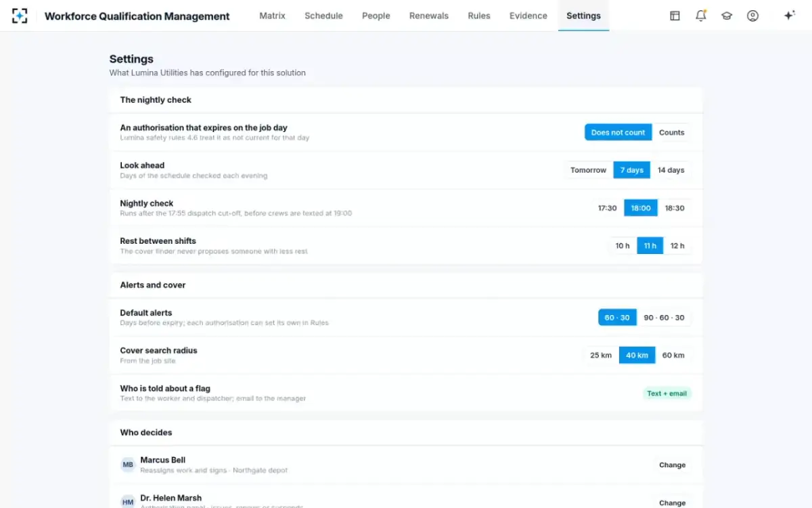Open the user account icon
Viewport: 812px width, 508px height.
tap(752, 16)
